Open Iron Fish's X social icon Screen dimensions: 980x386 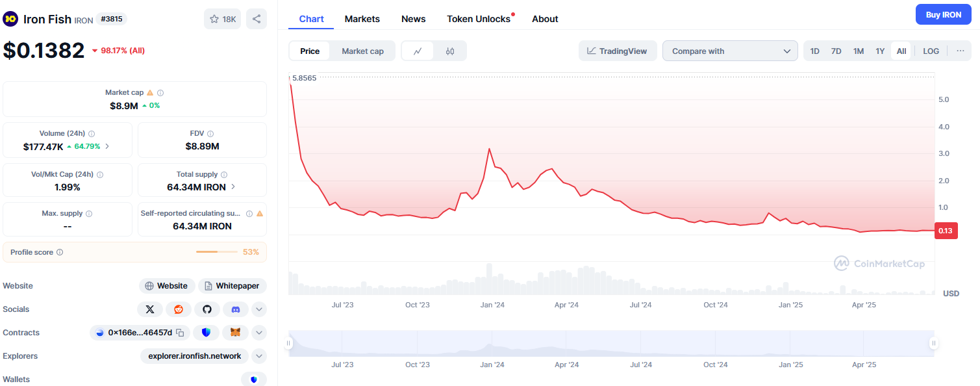click(x=150, y=309)
